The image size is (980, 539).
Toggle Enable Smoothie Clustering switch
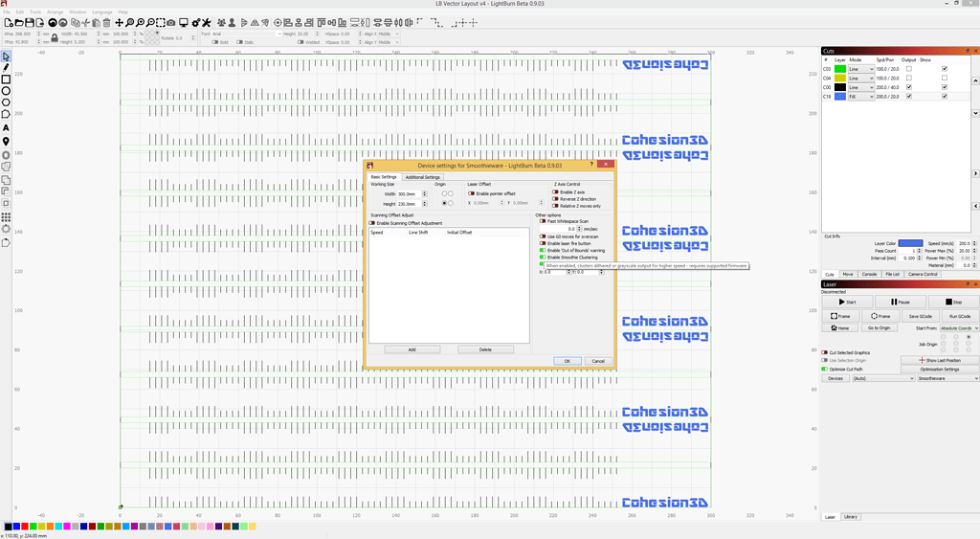tap(543, 258)
